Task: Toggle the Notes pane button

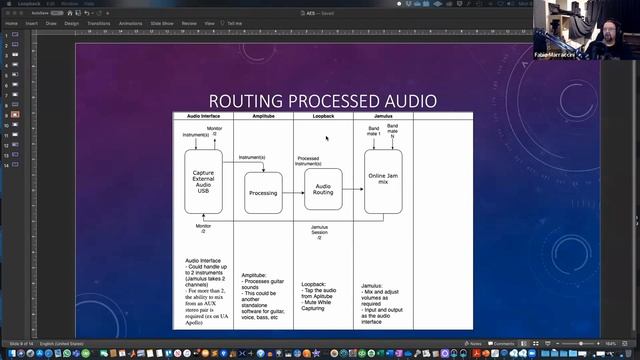Action: (473, 344)
